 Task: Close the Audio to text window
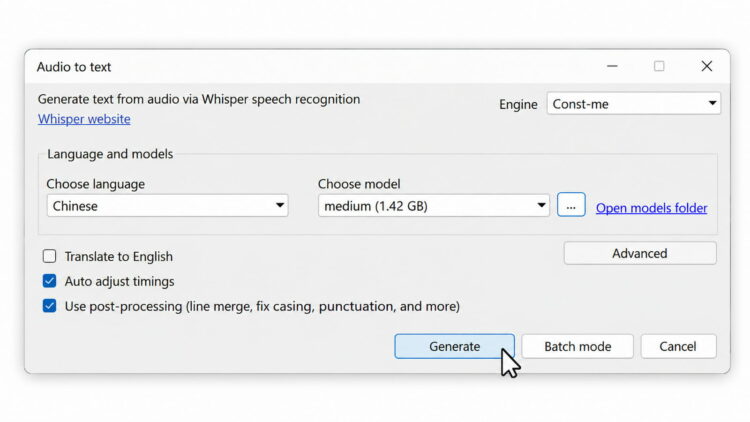[706, 66]
